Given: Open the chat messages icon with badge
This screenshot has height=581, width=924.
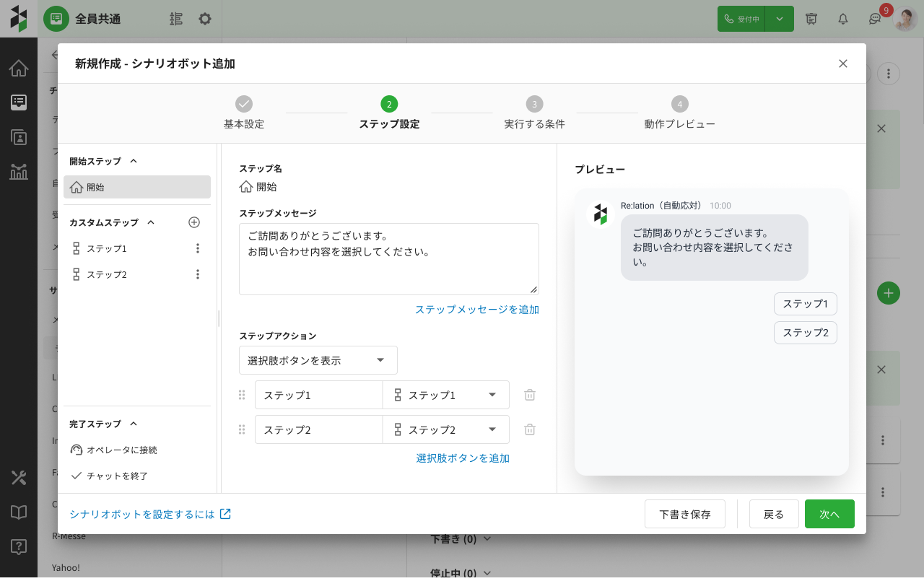Looking at the screenshot, I should pyautogui.click(x=875, y=19).
